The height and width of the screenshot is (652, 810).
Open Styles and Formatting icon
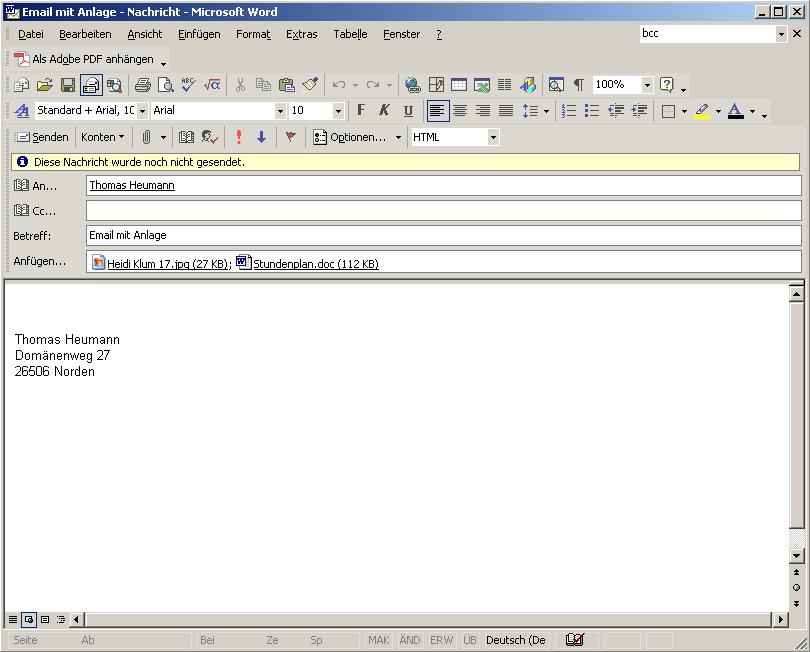(22, 111)
